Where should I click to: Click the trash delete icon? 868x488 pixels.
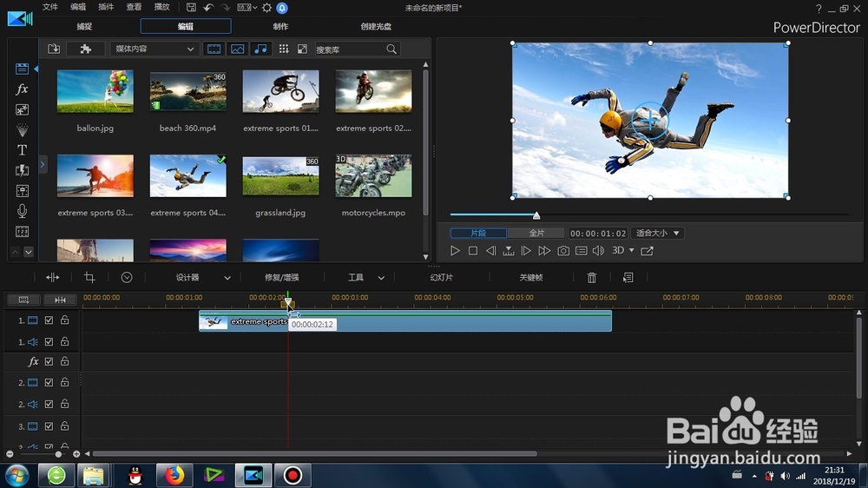pyautogui.click(x=592, y=278)
